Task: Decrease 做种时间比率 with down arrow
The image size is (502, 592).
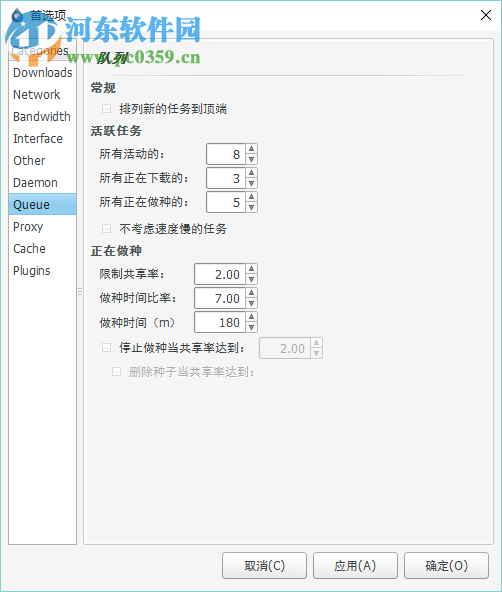Action: pyautogui.click(x=251, y=303)
